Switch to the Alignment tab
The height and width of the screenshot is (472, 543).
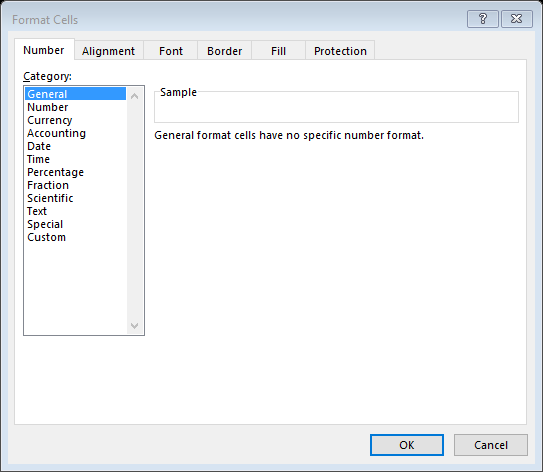[x=108, y=51]
